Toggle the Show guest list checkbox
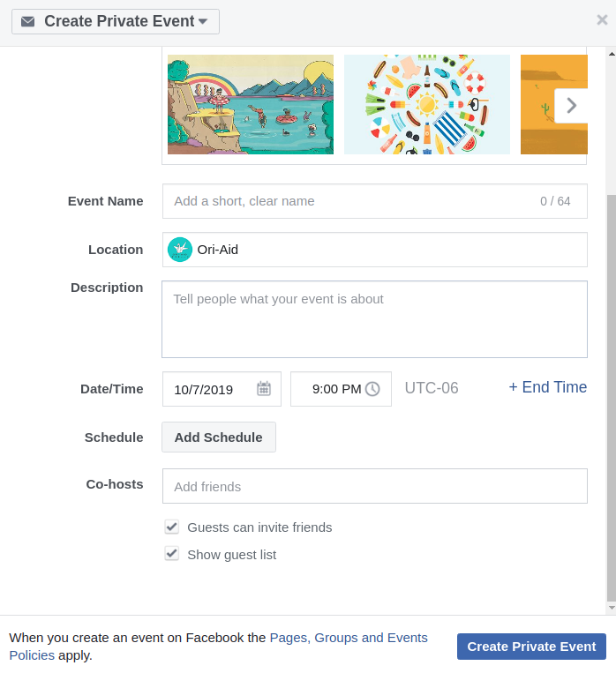Image resolution: width=616 pixels, height=673 pixels. [172, 555]
